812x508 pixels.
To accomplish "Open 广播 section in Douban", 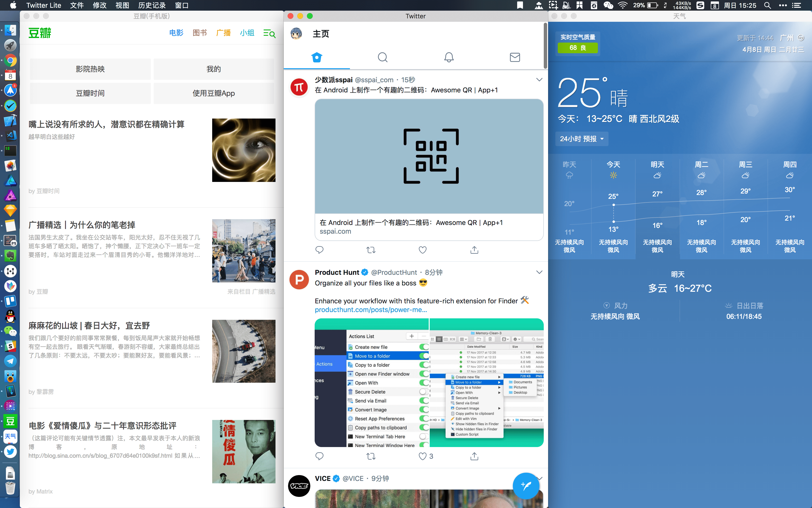I will pos(224,33).
